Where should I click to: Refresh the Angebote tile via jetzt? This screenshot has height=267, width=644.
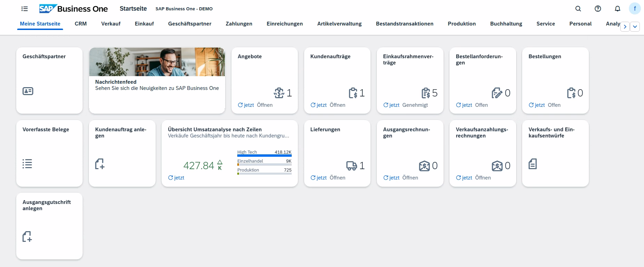(x=246, y=105)
